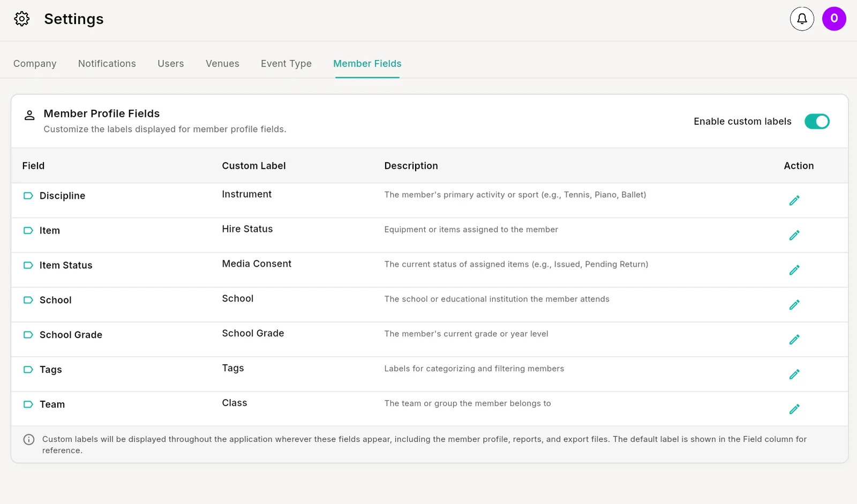Viewport: 857px width, 504px height.
Task: Edit the Team field label
Action: click(x=794, y=409)
